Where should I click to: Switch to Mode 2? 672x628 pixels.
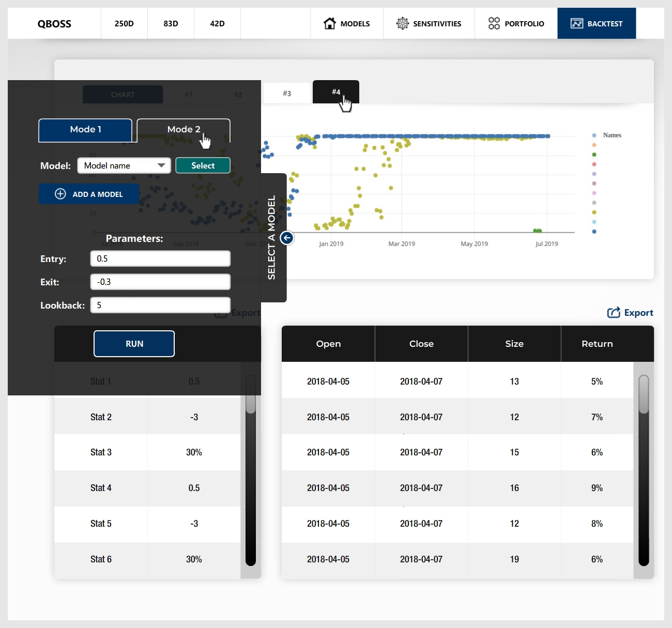tap(184, 130)
